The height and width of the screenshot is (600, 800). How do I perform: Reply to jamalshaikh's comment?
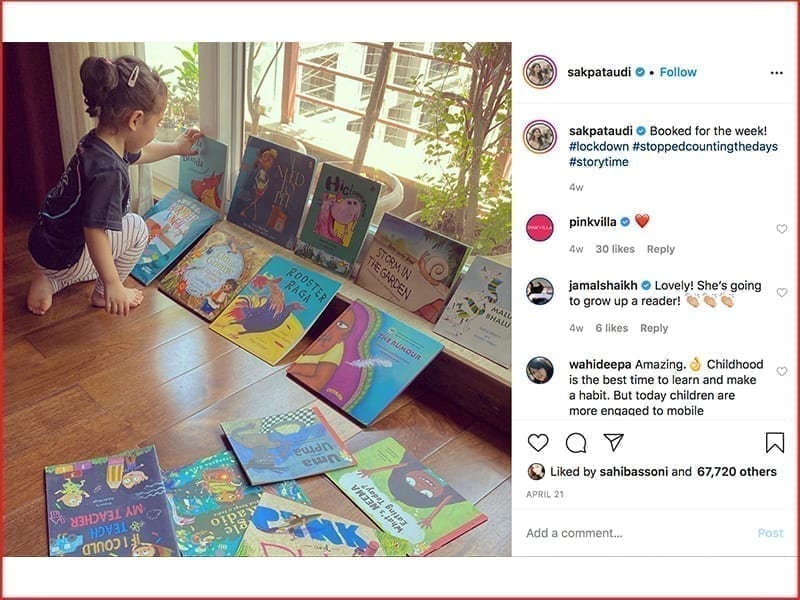click(x=654, y=328)
